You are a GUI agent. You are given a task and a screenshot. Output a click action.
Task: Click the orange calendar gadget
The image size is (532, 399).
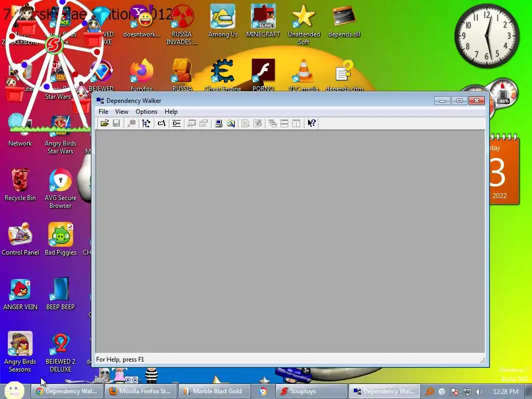pos(504,169)
